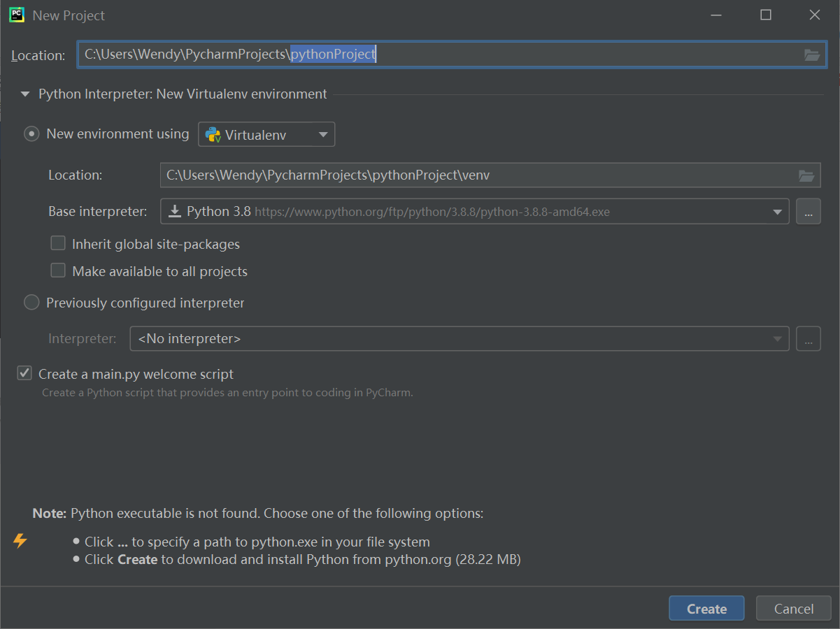The width and height of the screenshot is (840, 629).
Task: Click the PyCharm logo icon in title bar
Action: pyautogui.click(x=17, y=15)
